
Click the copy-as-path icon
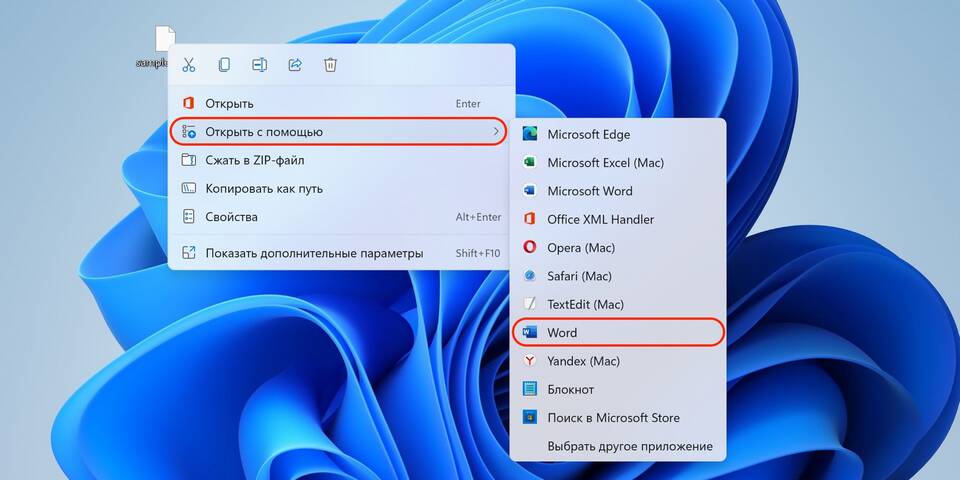pyautogui.click(x=189, y=189)
